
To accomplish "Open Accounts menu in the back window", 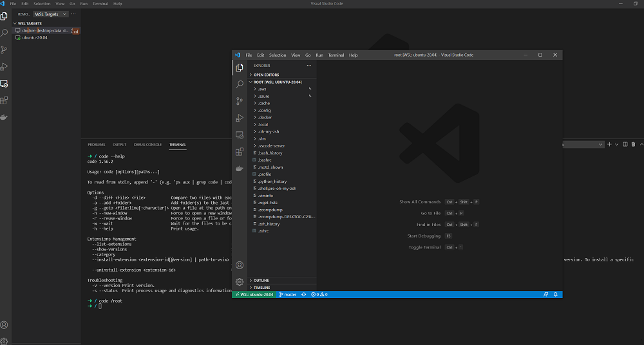I will pos(4,325).
